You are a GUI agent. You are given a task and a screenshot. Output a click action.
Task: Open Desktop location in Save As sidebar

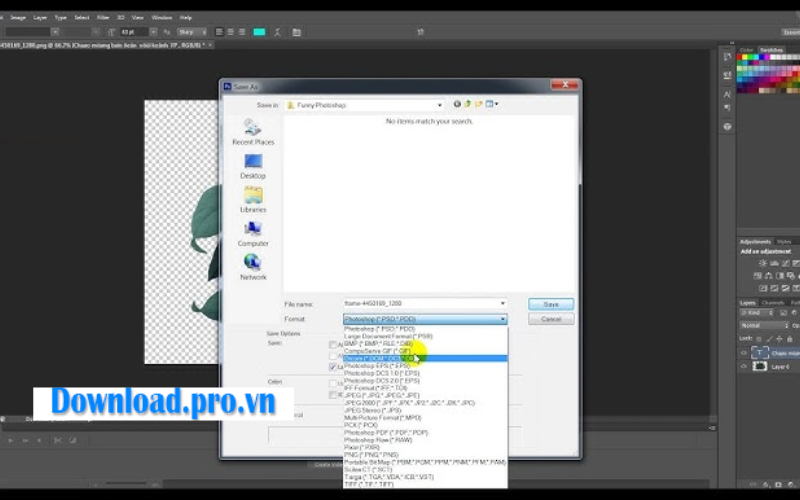pos(253,166)
